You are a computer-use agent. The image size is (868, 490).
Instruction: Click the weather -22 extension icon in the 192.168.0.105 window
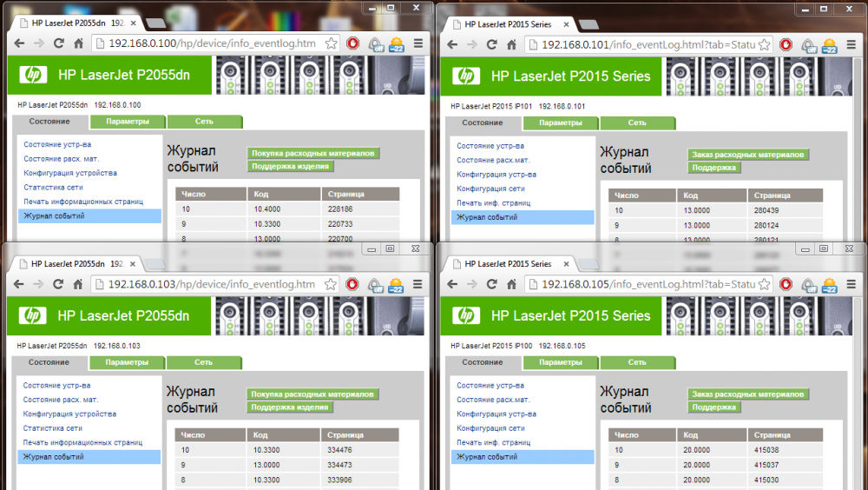(x=831, y=284)
